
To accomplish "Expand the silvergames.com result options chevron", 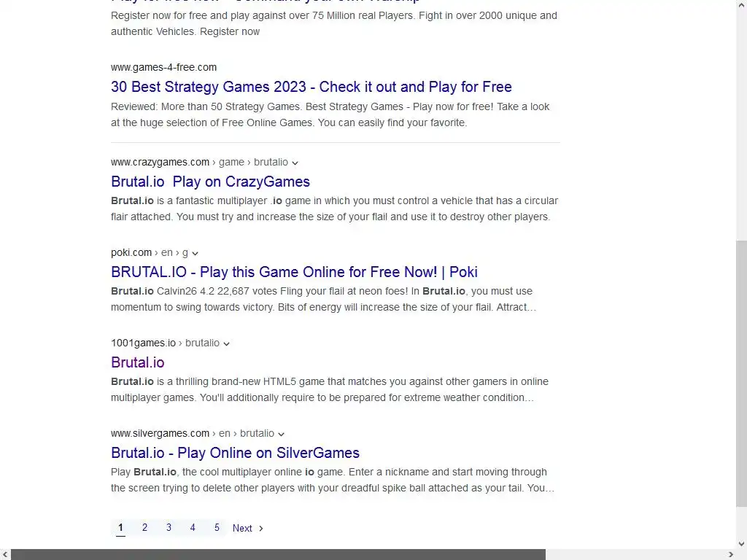I will pos(281,435).
